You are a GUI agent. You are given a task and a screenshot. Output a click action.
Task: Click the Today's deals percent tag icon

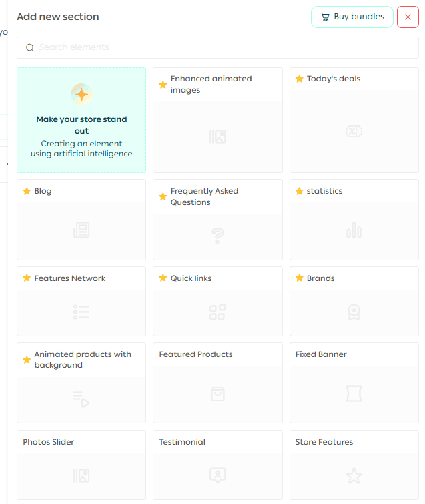point(354,131)
